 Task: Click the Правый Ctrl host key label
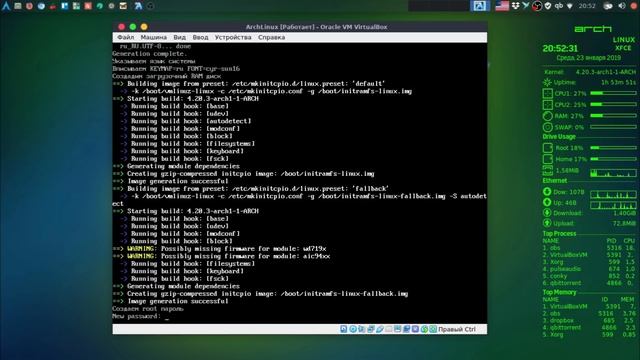(457, 329)
